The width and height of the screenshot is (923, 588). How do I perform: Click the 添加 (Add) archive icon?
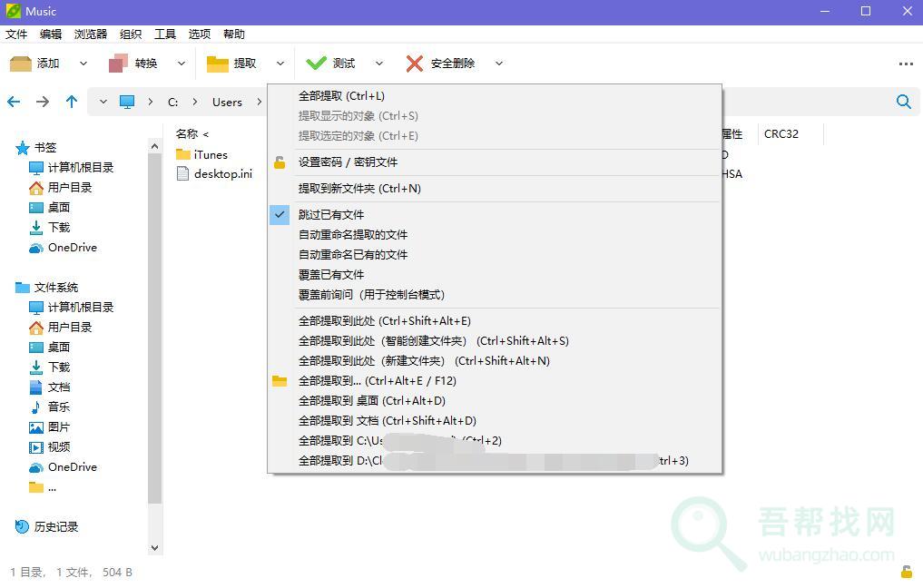click(x=21, y=64)
